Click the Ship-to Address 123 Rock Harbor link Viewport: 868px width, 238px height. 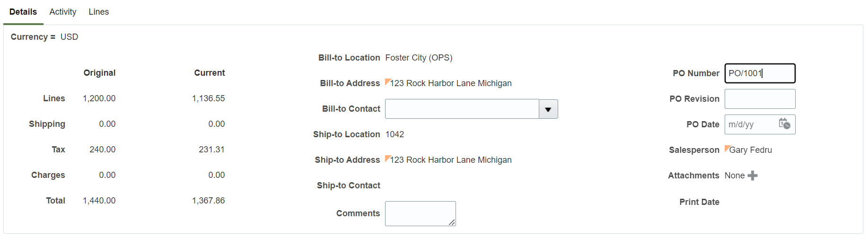[x=451, y=160]
